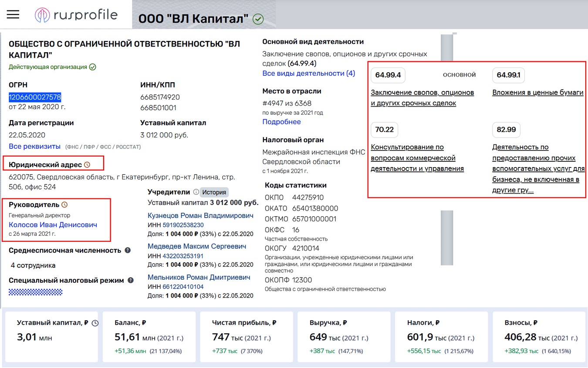588x368 pixels.
Task: Open the Выручка 649 тыс card
Action: pyautogui.click(x=344, y=336)
